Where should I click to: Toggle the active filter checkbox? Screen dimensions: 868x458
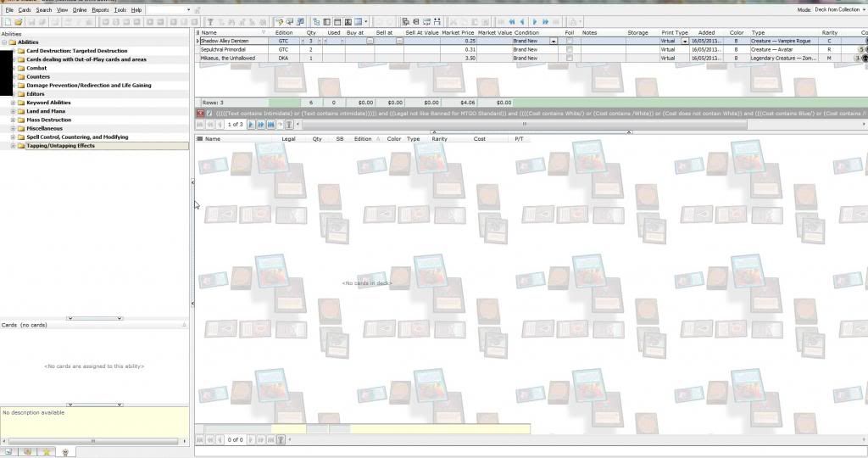coord(209,113)
